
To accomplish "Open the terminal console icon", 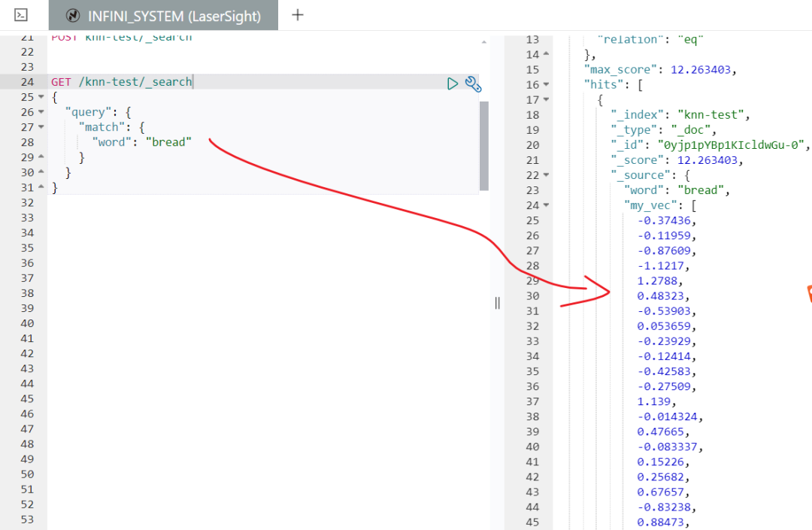I will [x=21, y=15].
